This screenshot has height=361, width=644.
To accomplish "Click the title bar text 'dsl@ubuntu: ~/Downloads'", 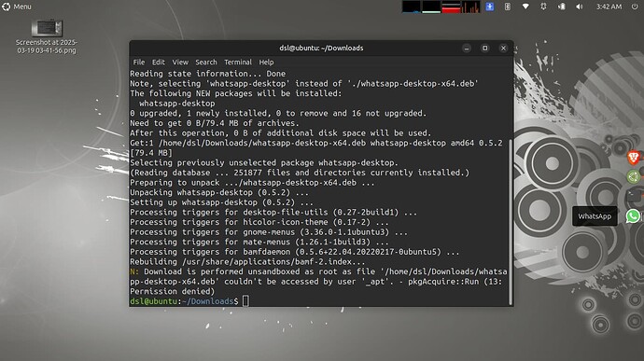I will (321, 49).
